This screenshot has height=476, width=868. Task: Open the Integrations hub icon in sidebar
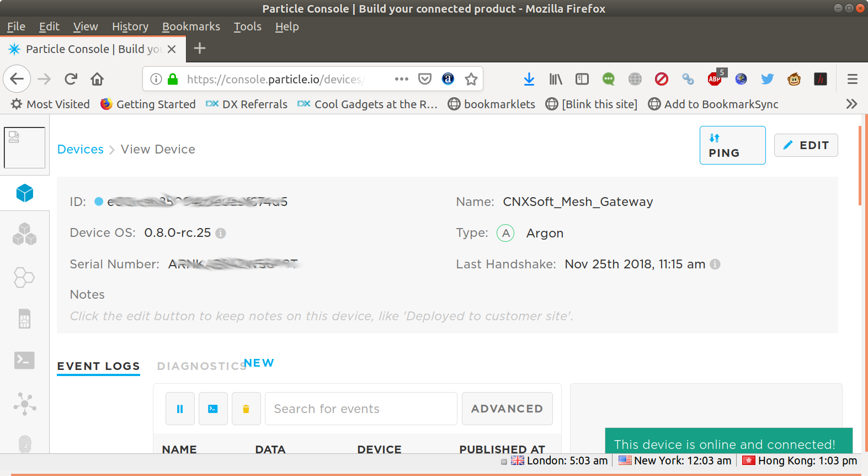(25, 404)
